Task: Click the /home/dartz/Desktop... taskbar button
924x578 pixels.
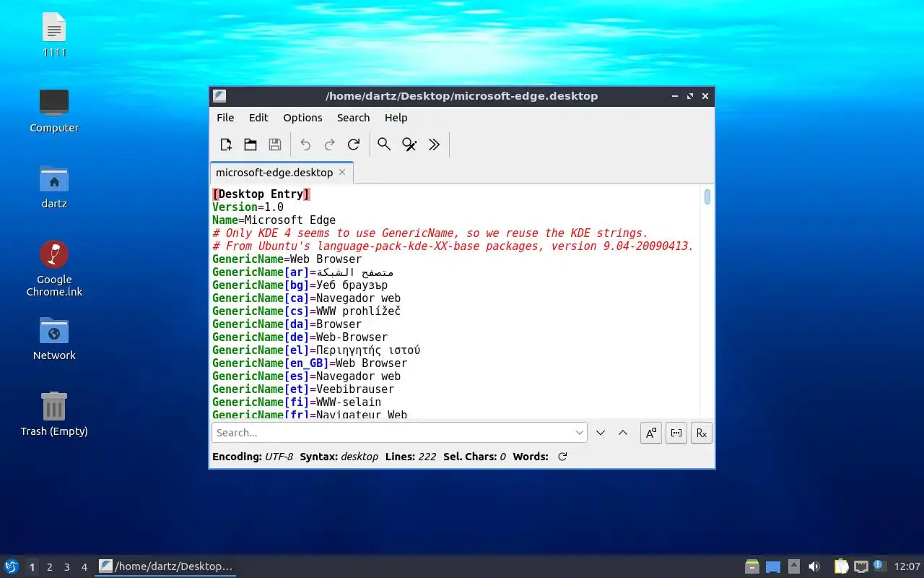Action: click(x=166, y=566)
